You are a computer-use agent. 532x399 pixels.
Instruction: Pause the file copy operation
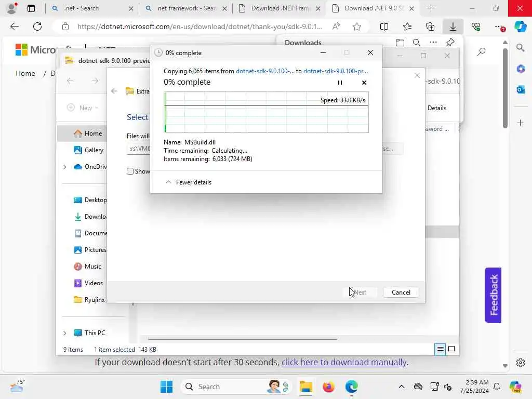(340, 83)
